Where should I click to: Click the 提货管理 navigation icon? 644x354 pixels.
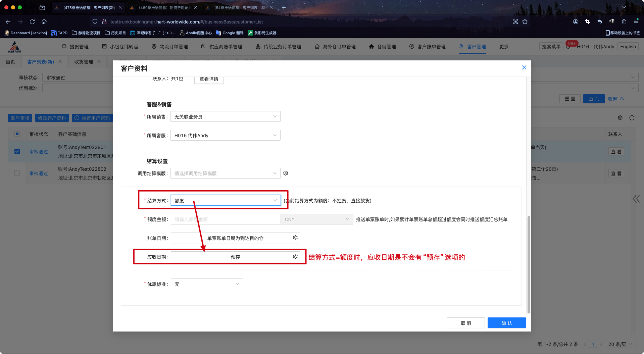pyautogui.click(x=64, y=46)
